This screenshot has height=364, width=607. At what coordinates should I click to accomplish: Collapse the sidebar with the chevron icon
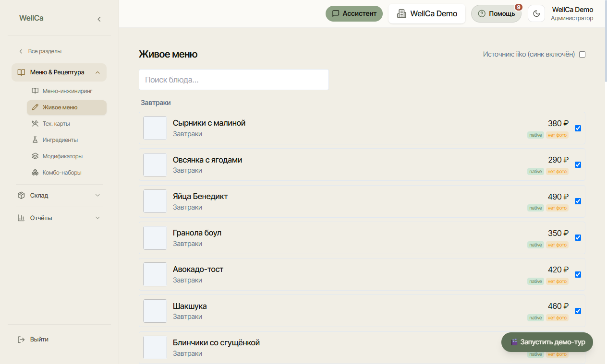tap(99, 19)
